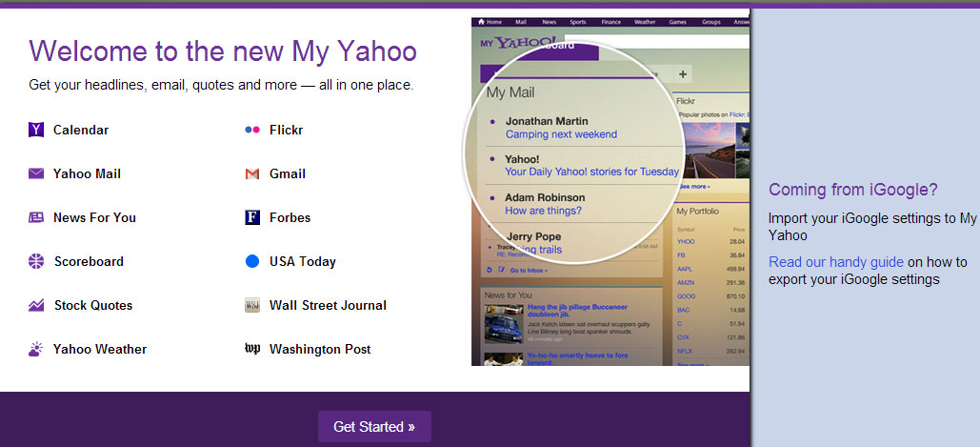Screen dimensions: 980x447
Task: Click the Welcome to the new My Yahoo heading
Action: [223, 51]
